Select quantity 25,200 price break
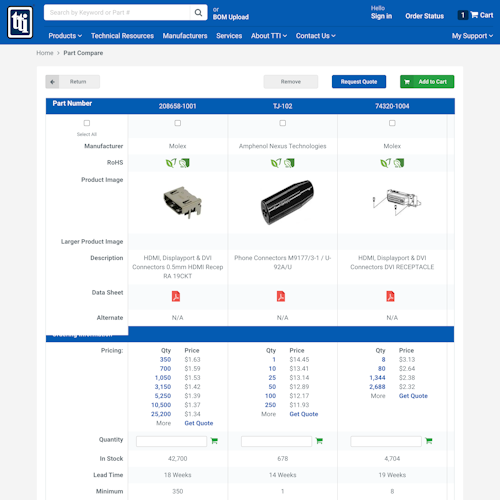Image resolution: width=500 pixels, height=500 pixels. point(161,414)
